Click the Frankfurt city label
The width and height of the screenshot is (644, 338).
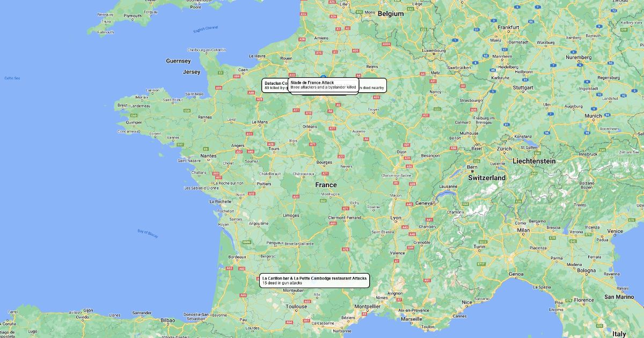[508, 27]
